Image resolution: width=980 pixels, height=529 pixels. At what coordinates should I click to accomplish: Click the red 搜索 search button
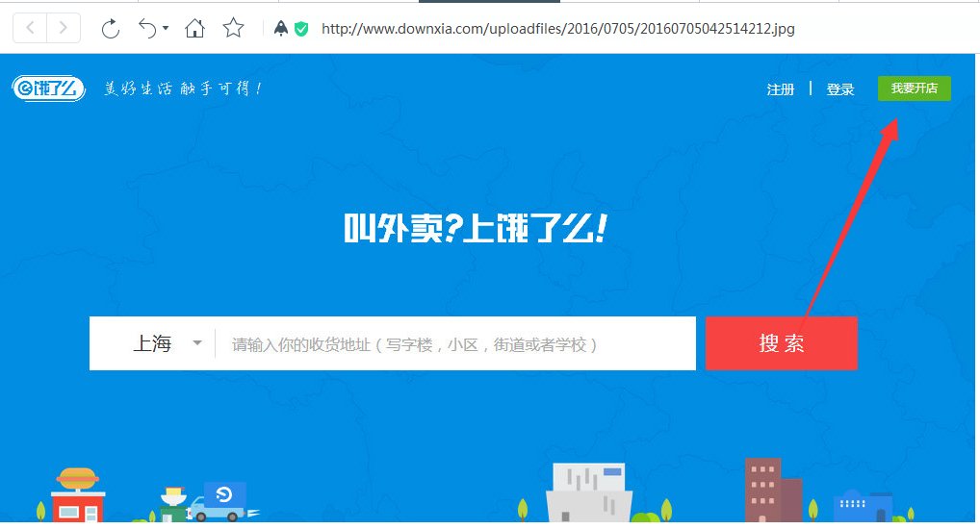click(x=782, y=342)
